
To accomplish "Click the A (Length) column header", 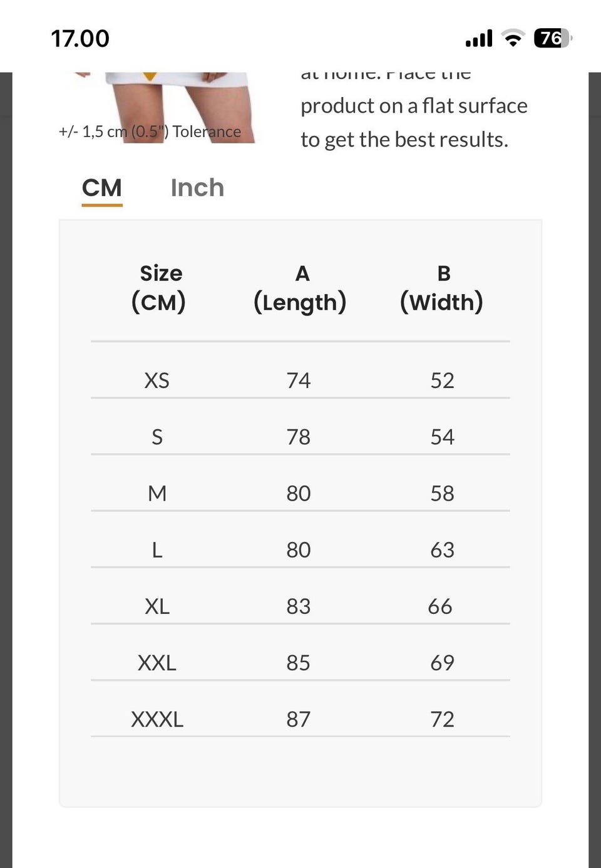I will 300,288.
